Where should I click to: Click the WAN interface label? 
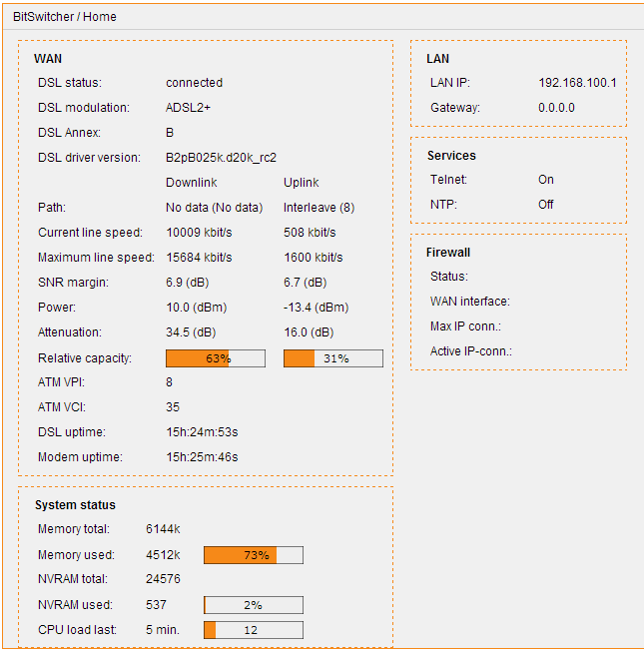[470, 301]
